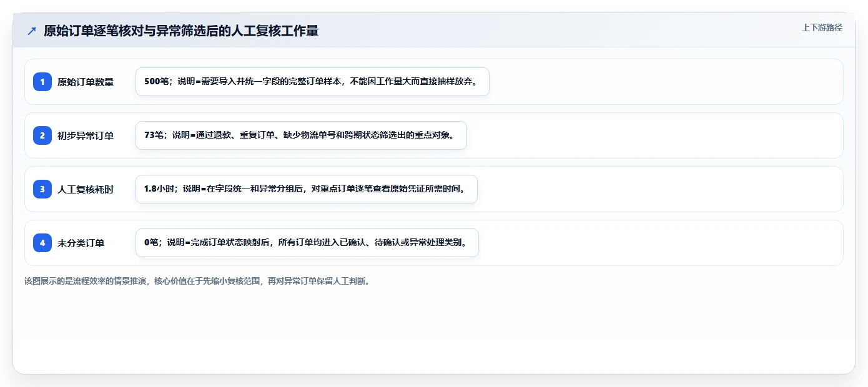868x387 pixels.
Task: Click the arrow icon beside the title
Action: 32,31
